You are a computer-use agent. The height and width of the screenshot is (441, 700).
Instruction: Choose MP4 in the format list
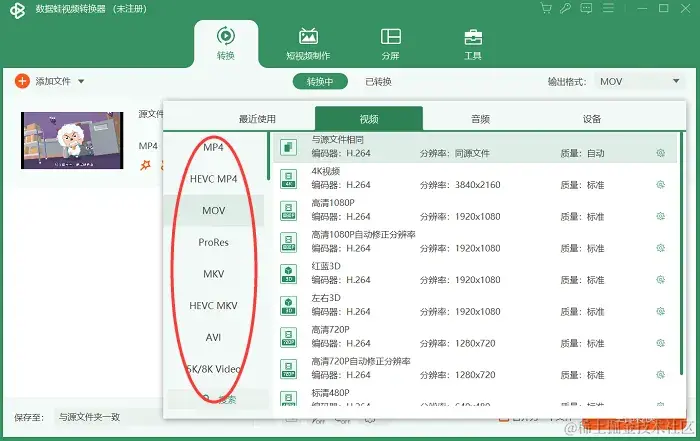213,147
